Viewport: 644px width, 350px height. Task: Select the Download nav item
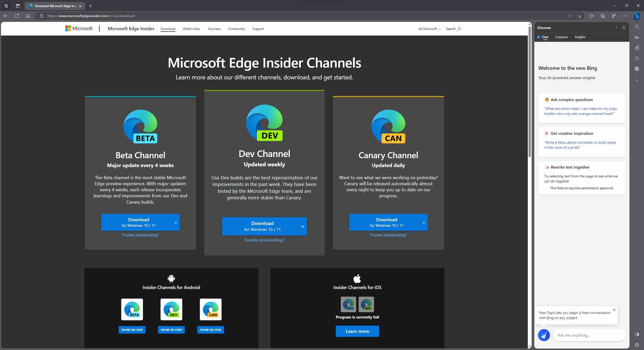pos(168,29)
